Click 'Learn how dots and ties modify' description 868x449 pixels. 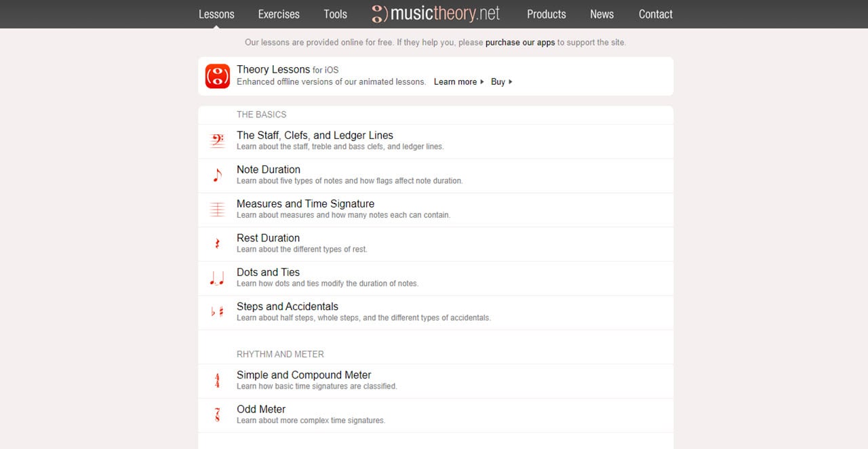[x=328, y=284]
